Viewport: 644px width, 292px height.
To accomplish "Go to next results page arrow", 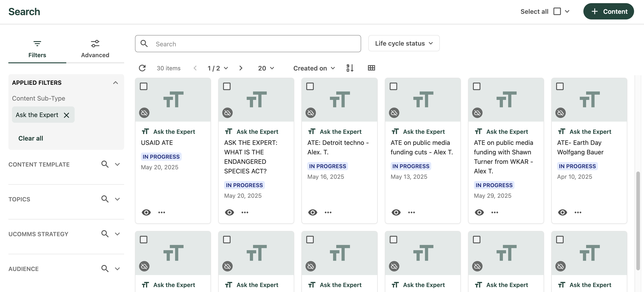I will (x=241, y=68).
